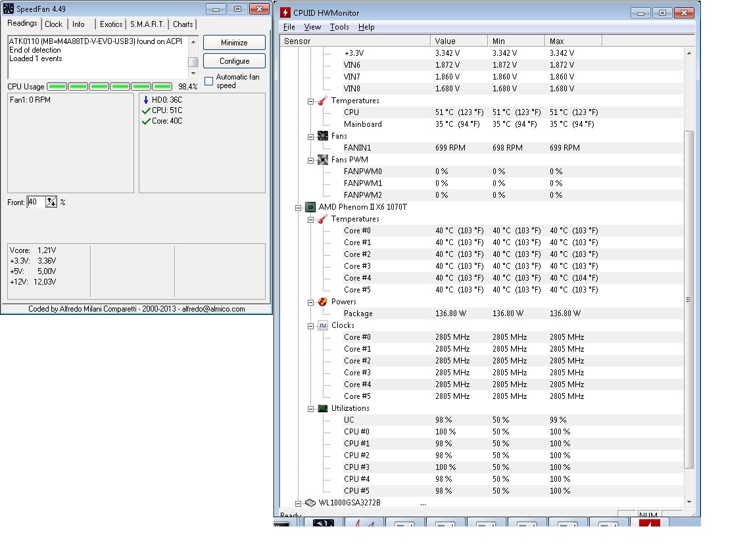Click the Vcore 1,21V reading in SpeedFan
Screen dimensions: 747x560
33,250
